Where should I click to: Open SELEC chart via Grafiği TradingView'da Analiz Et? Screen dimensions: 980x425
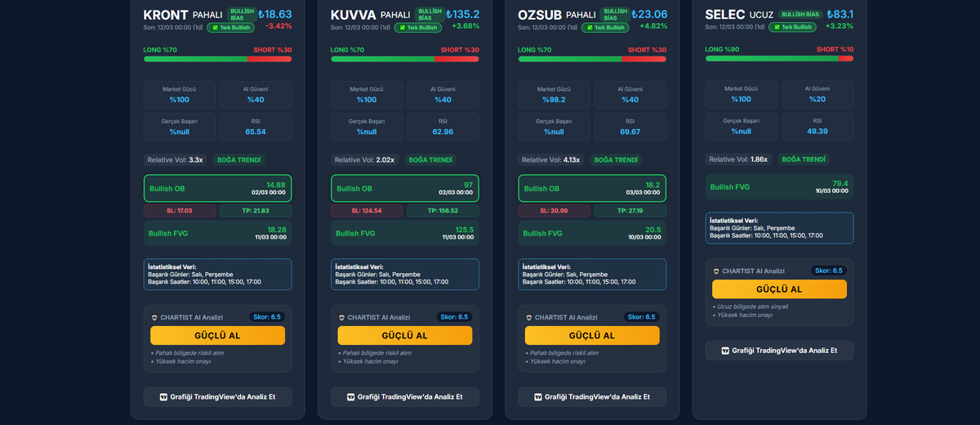[779, 351]
